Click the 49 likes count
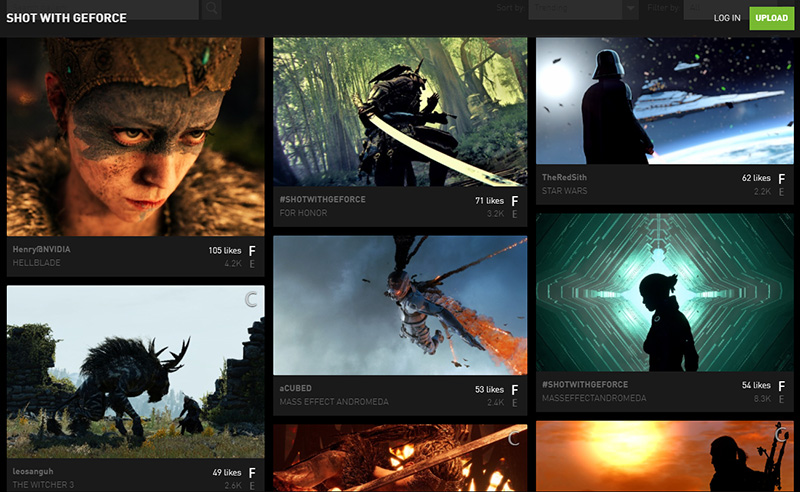 227,473
